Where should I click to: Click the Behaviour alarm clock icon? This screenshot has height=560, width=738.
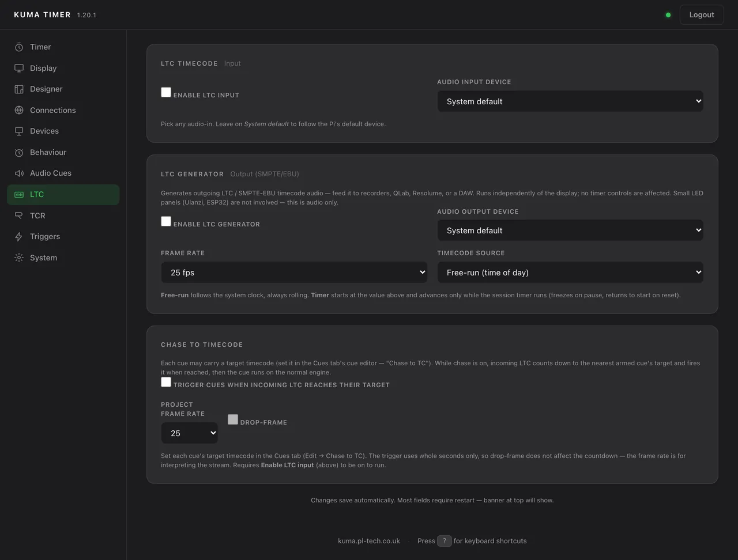click(19, 152)
